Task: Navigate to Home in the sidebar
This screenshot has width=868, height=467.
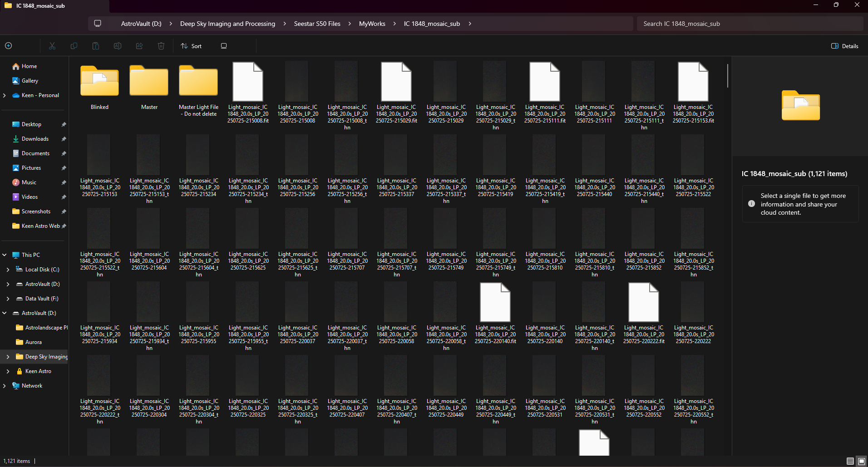Action: (x=29, y=66)
